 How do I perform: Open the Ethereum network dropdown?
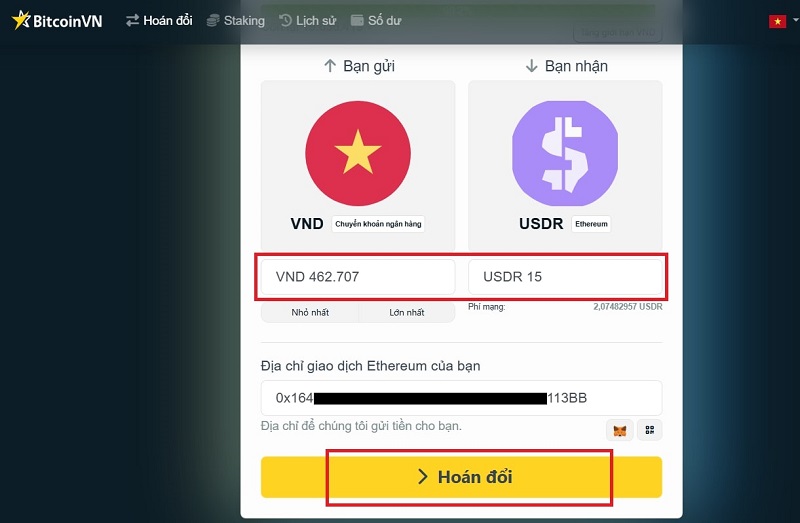click(x=591, y=224)
